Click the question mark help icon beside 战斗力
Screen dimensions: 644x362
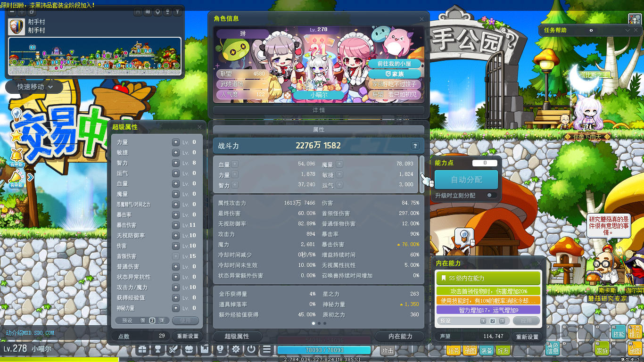415,146
